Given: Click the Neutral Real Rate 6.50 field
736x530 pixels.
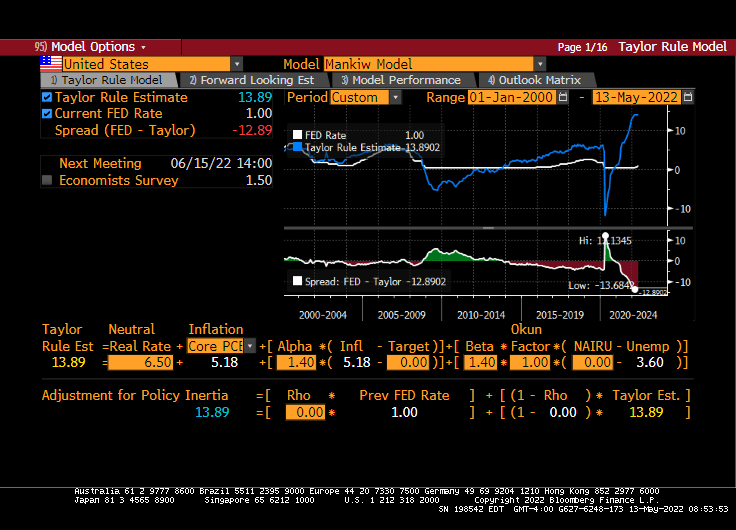Looking at the screenshot, I should [141, 363].
